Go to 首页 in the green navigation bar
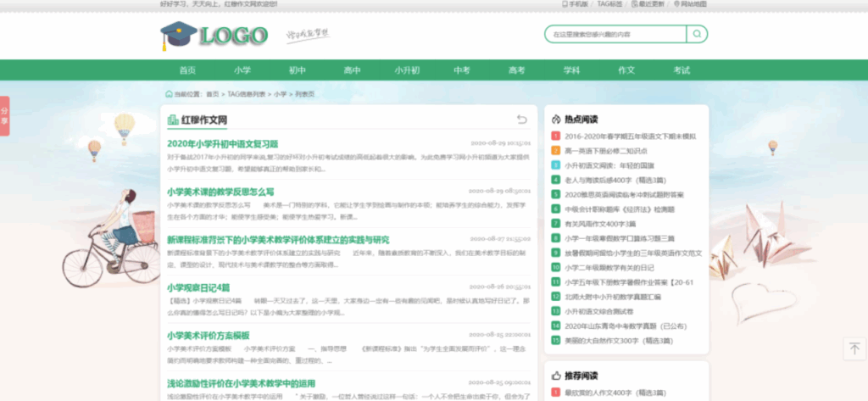868x401 pixels. pos(187,70)
